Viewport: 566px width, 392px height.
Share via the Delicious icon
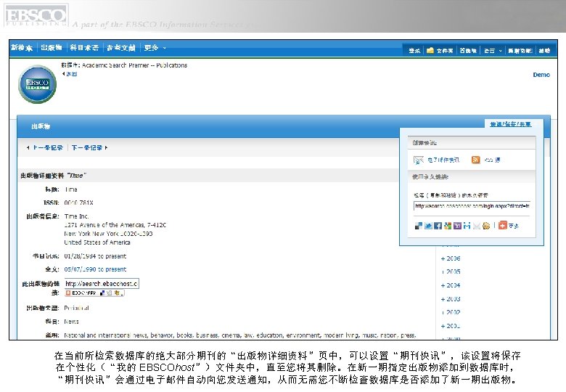pyautogui.click(x=419, y=226)
